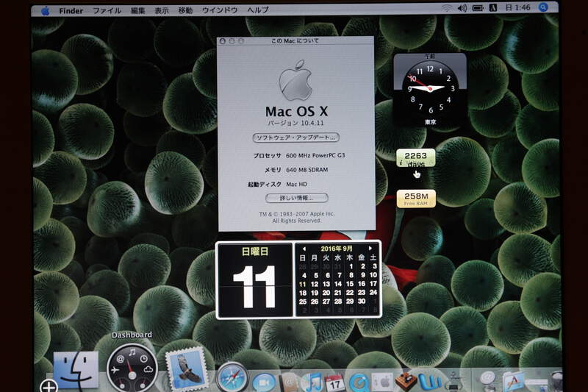Go to next month in calendar widget

370,248
